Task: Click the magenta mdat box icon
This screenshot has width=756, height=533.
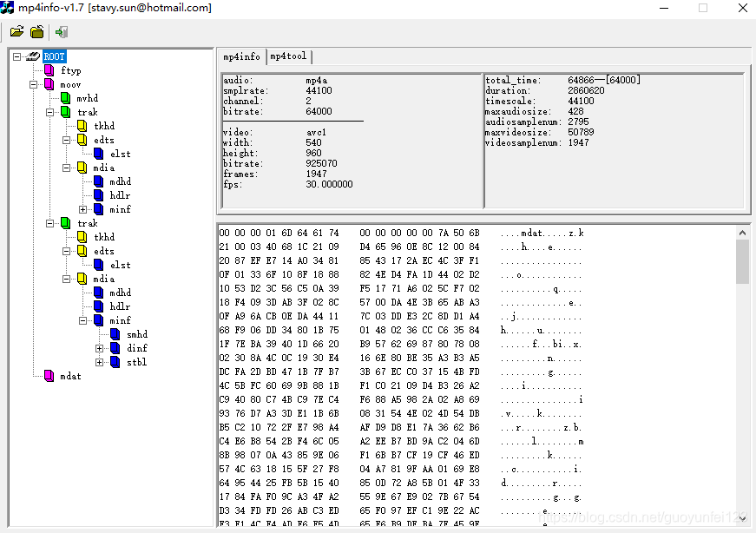Action: click(x=49, y=376)
